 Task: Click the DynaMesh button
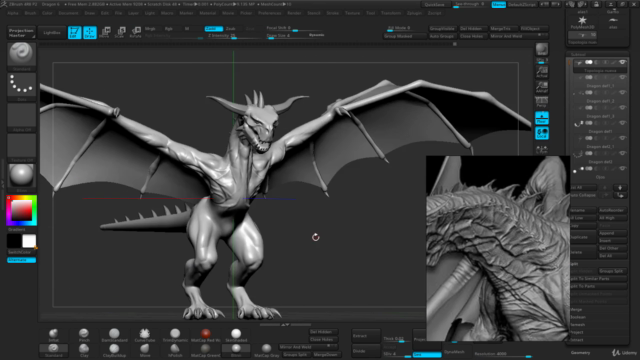click(x=454, y=351)
